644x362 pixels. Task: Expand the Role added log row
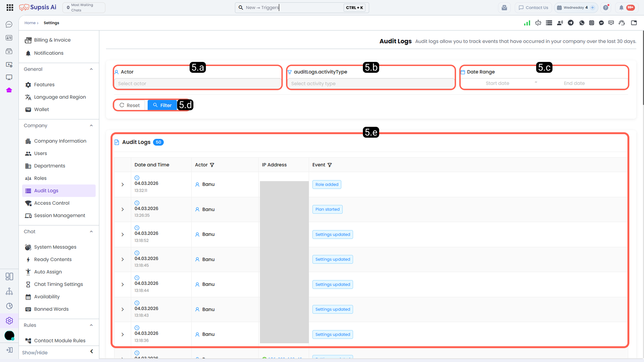(122, 185)
